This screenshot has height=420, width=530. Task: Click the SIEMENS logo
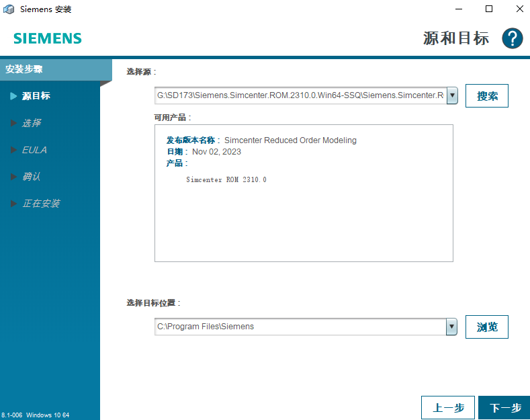click(48, 38)
